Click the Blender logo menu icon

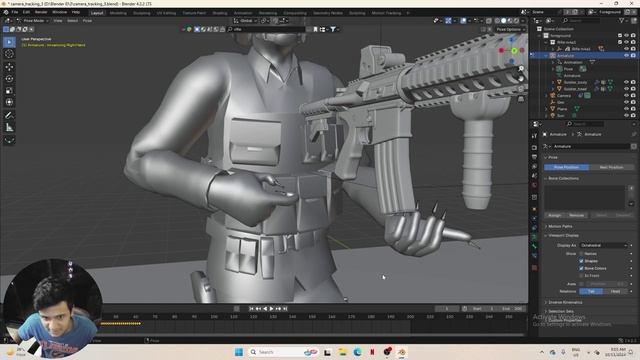[x=6, y=12]
